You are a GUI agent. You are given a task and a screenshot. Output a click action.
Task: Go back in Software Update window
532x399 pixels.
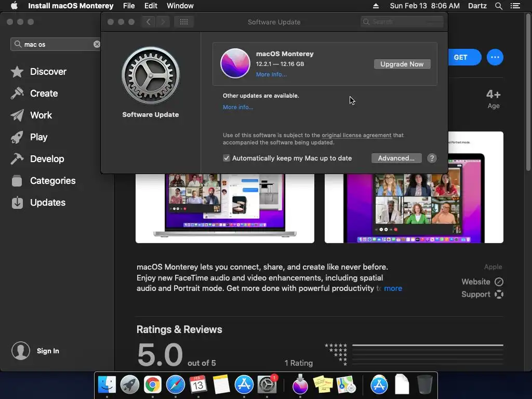click(148, 22)
